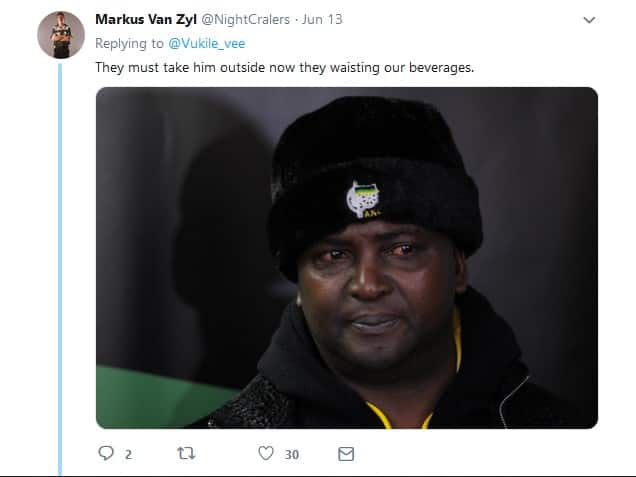Open the attached photo of the man
This screenshot has width=636, height=477.
(x=347, y=258)
